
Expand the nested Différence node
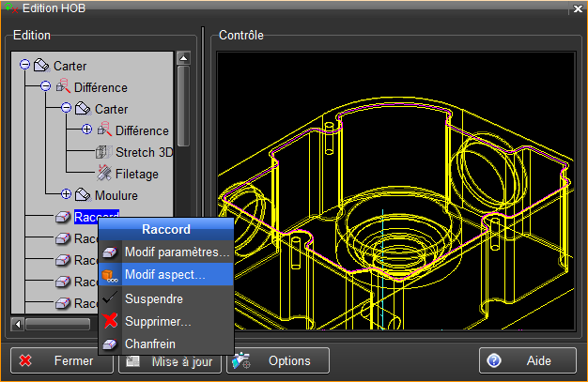tap(86, 130)
